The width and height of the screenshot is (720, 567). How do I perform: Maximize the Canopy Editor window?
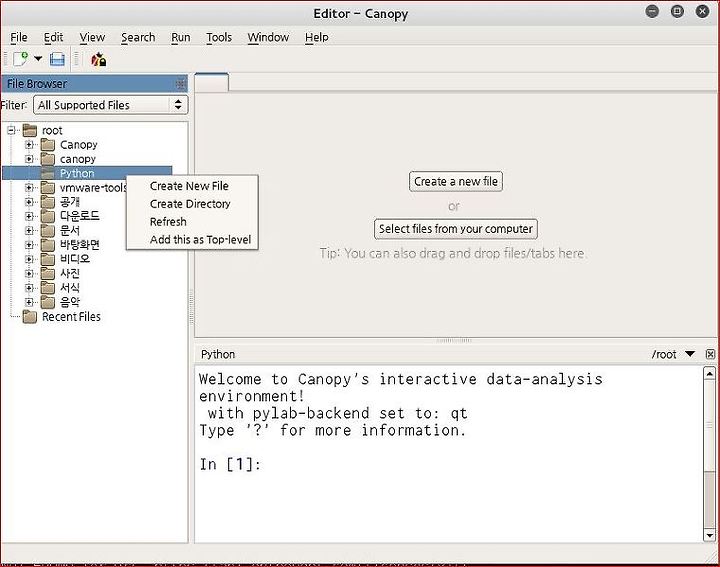point(677,11)
